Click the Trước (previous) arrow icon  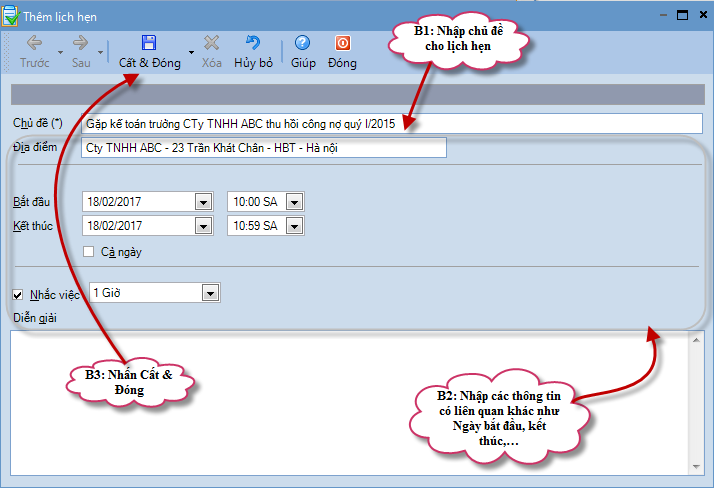click(34, 43)
